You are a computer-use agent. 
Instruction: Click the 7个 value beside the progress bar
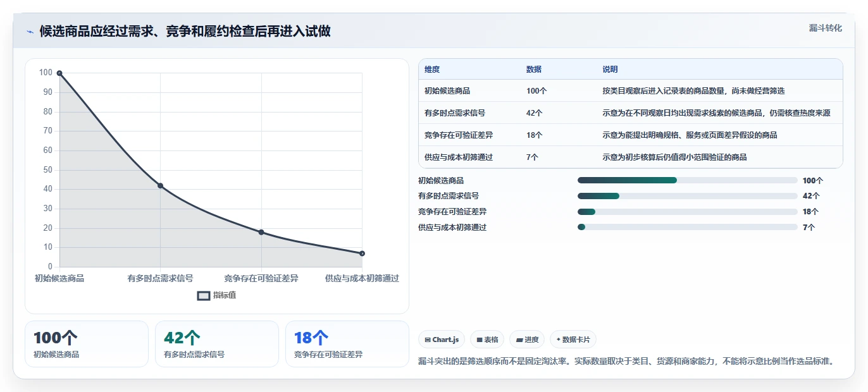pyautogui.click(x=809, y=228)
